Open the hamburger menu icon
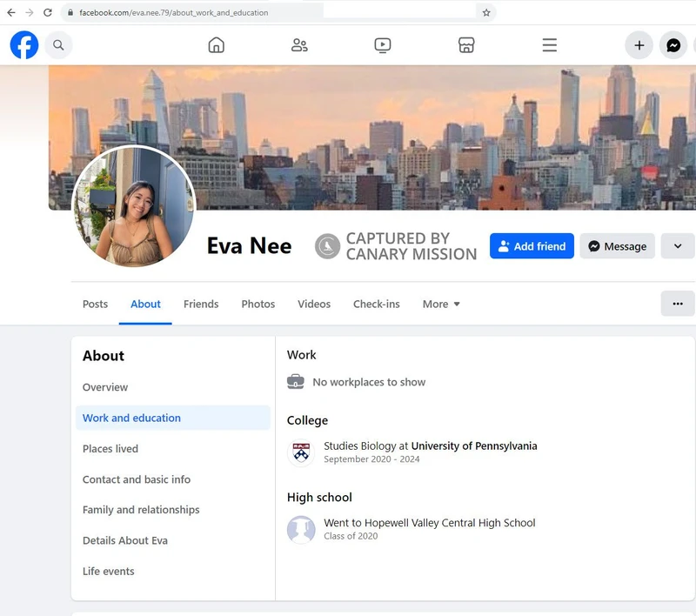Viewport: 696px width, 616px height. coord(549,45)
